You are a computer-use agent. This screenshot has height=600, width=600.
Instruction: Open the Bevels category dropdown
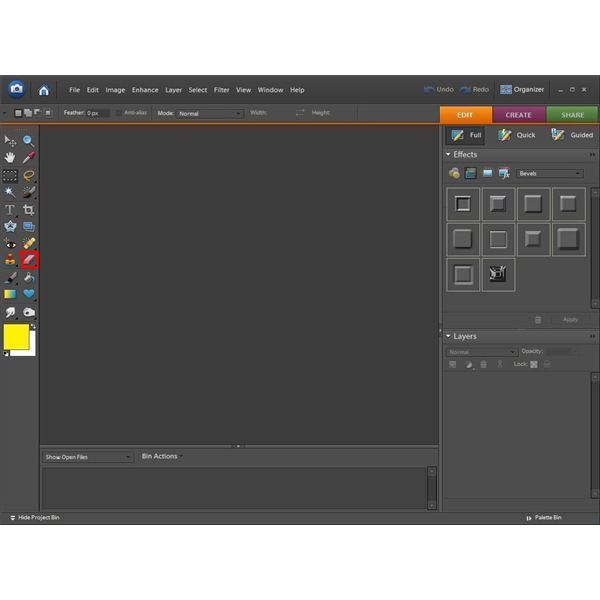click(549, 174)
